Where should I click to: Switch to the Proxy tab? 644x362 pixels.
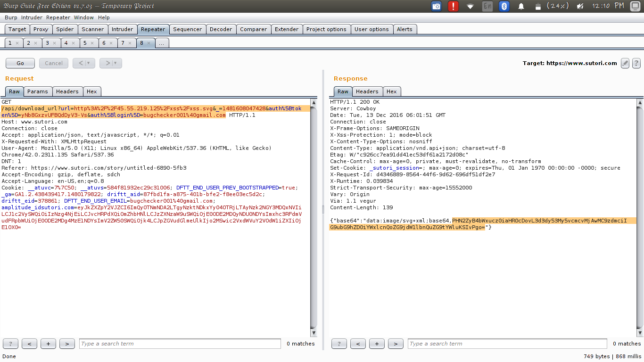[41, 29]
